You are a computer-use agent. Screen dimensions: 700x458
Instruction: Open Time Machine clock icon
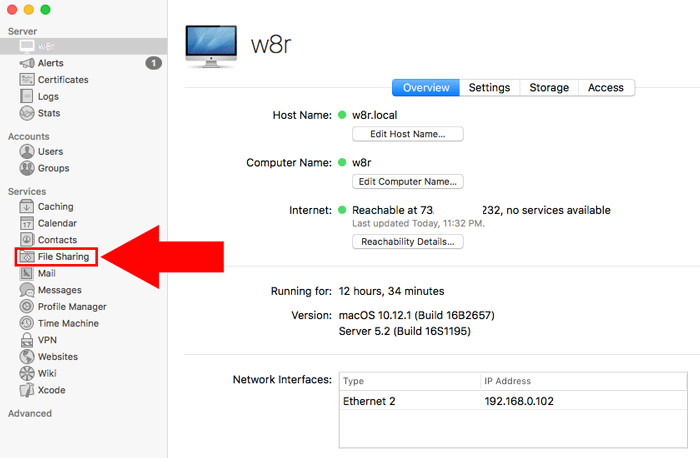point(27,323)
